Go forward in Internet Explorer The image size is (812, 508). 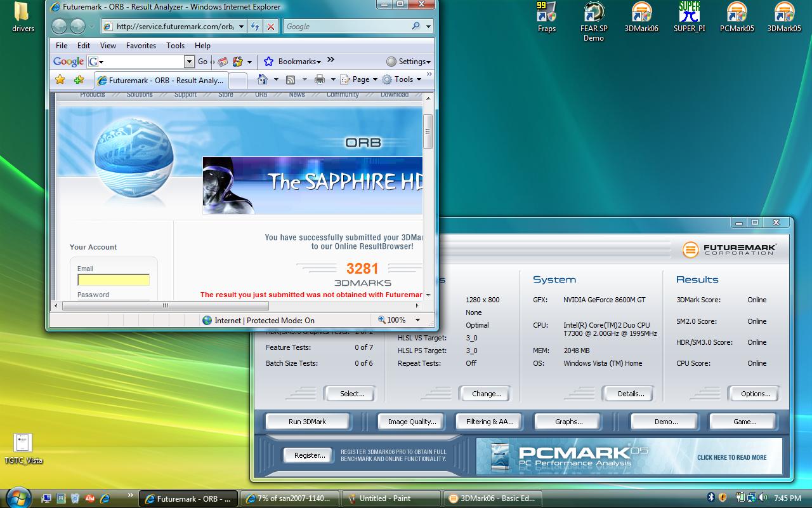[77, 26]
